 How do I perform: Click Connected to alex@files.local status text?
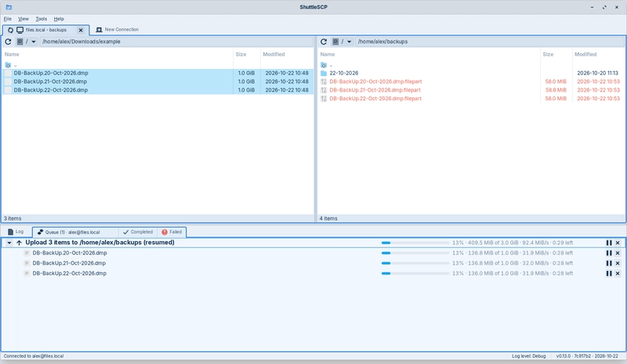(x=34, y=356)
